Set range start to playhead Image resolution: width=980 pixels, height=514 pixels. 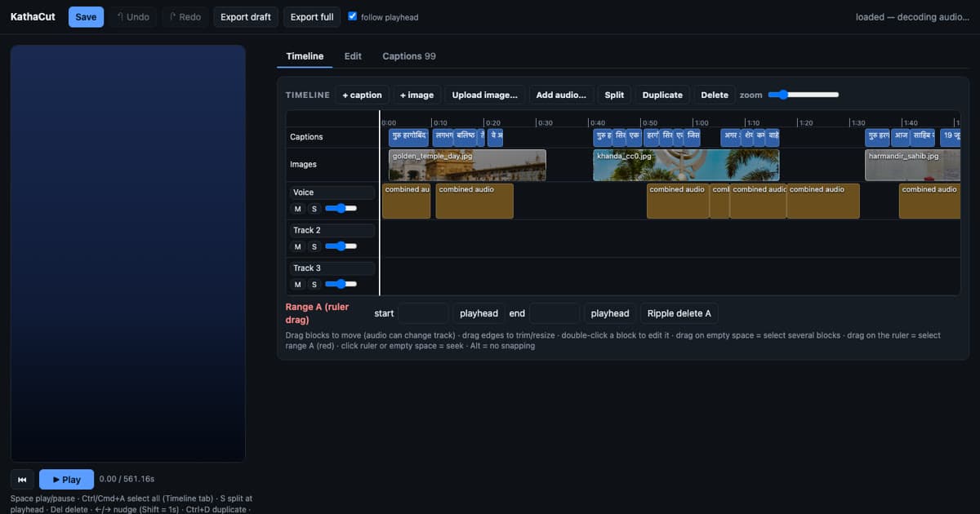tap(479, 313)
